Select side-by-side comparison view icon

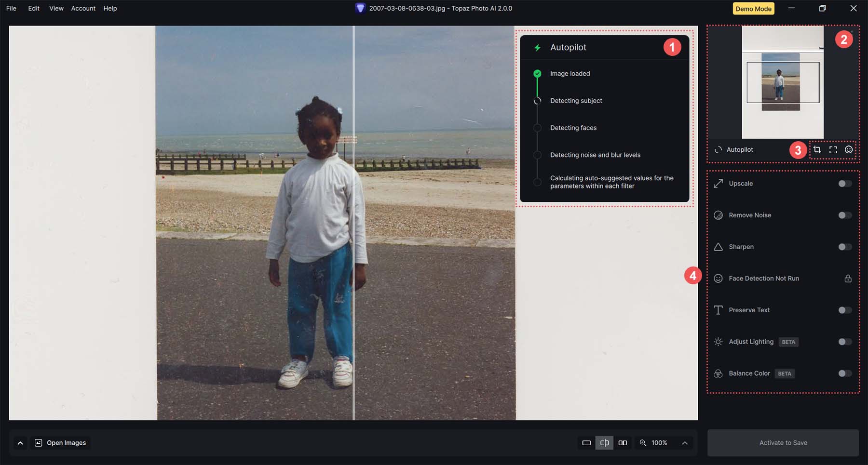coord(623,443)
